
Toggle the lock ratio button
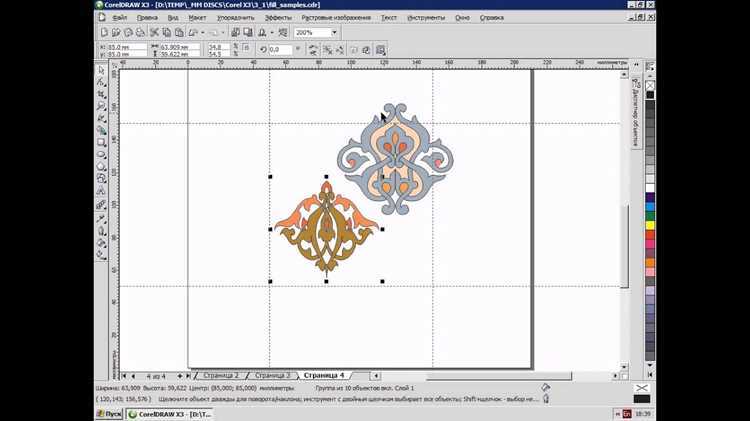pos(246,47)
